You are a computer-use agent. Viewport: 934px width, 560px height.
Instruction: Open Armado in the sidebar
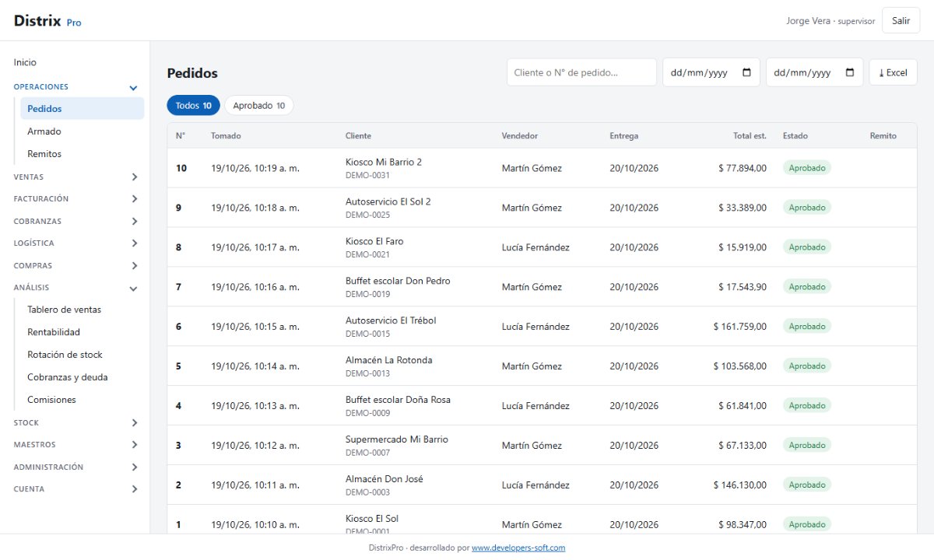(83, 131)
